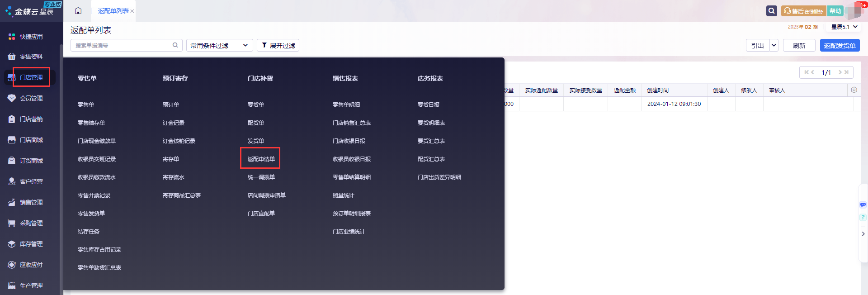
Task: Click the 返配发货单 button
Action: pos(840,45)
